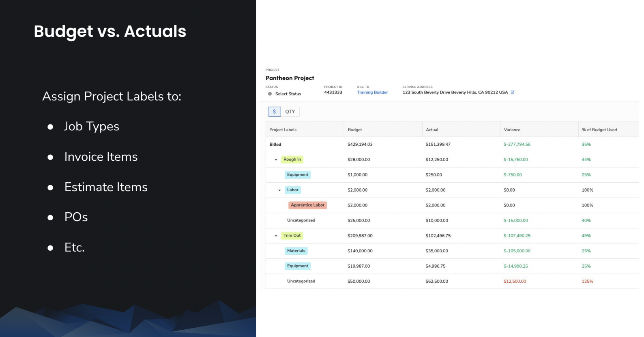Switch to the $ dollar view toggle
The height and width of the screenshot is (337, 644).
tap(274, 112)
